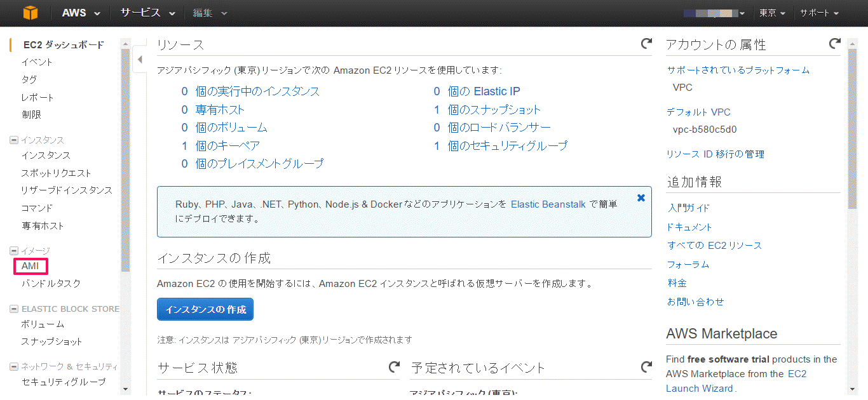Viewport: 868px width, 400px height.
Task: Open レポート in the sidebar
Action: point(37,97)
